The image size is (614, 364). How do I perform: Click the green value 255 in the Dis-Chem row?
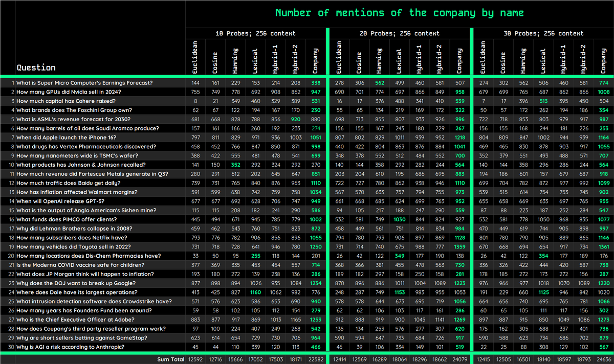click(x=255, y=256)
